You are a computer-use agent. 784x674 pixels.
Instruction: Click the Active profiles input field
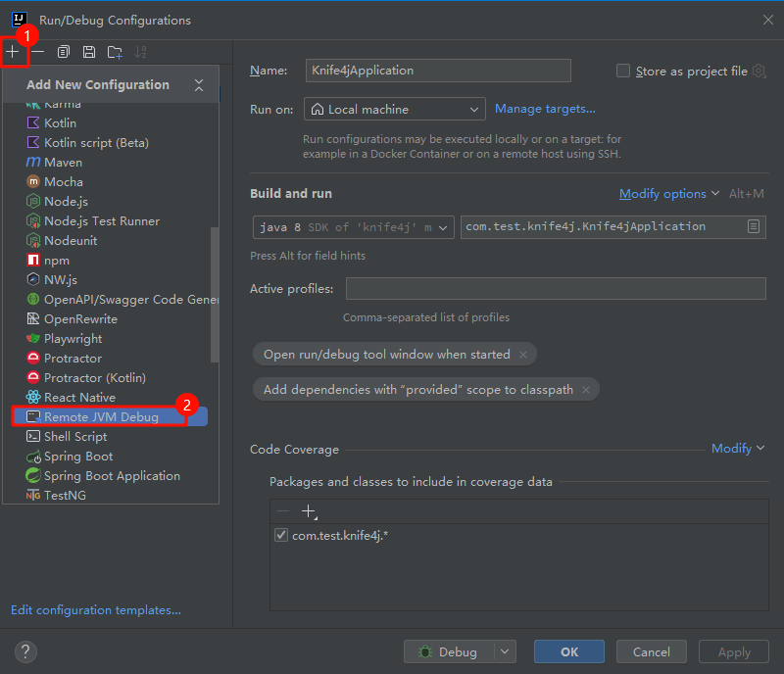[556, 288]
